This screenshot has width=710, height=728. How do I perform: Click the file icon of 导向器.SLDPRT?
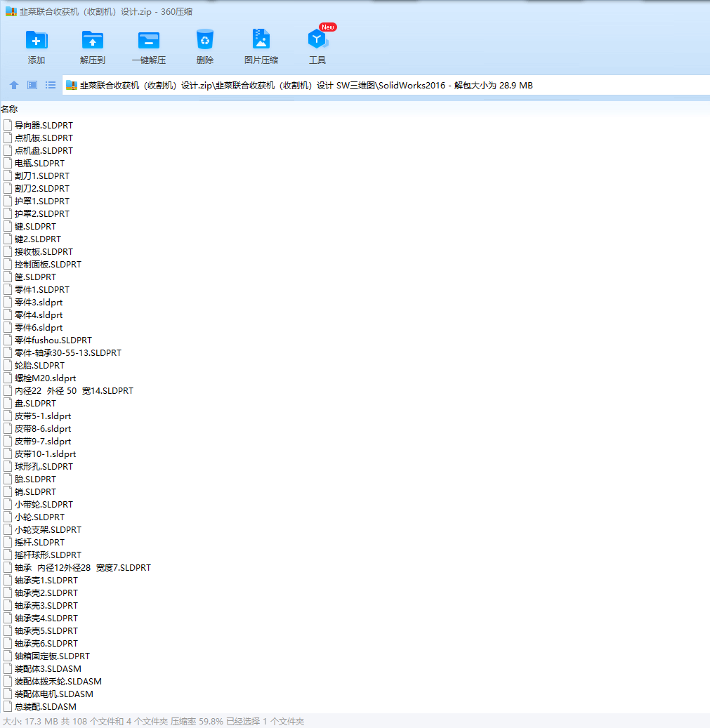tap(8, 125)
